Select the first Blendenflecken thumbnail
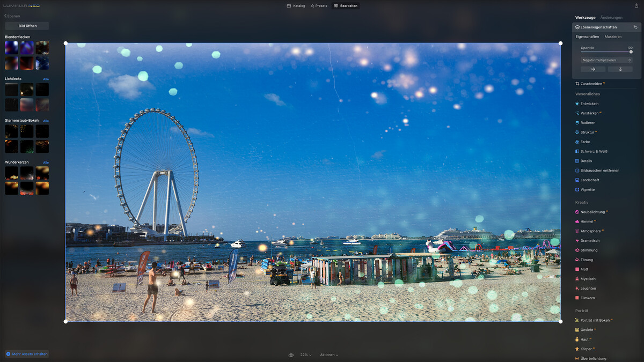Image resolution: width=644 pixels, height=362 pixels. pyautogui.click(x=11, y=47)
